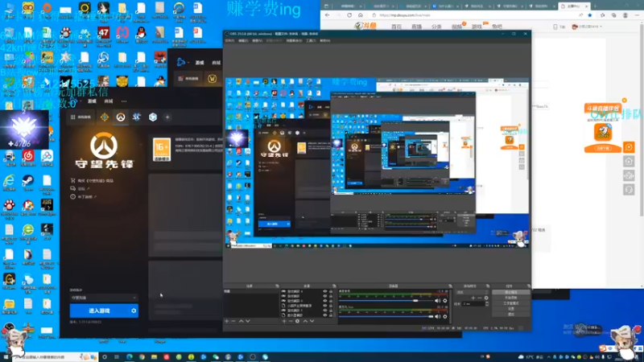Open browser profile icon in toolbar
This screenshot has width=644, height=362.
tap(625, 15)
